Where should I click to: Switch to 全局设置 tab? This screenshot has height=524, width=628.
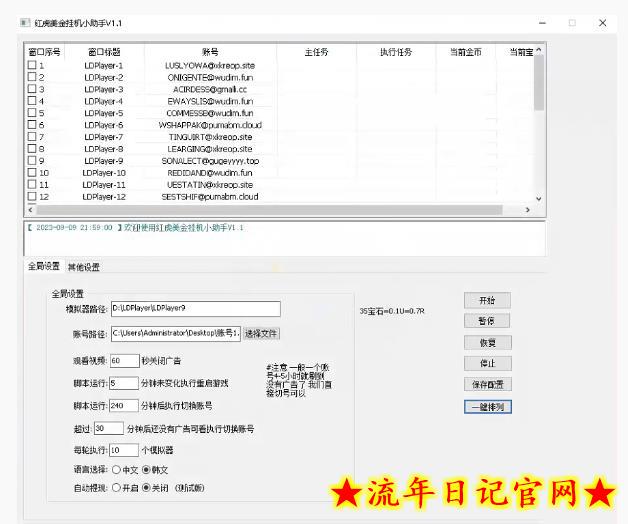(x=44, y=266)
